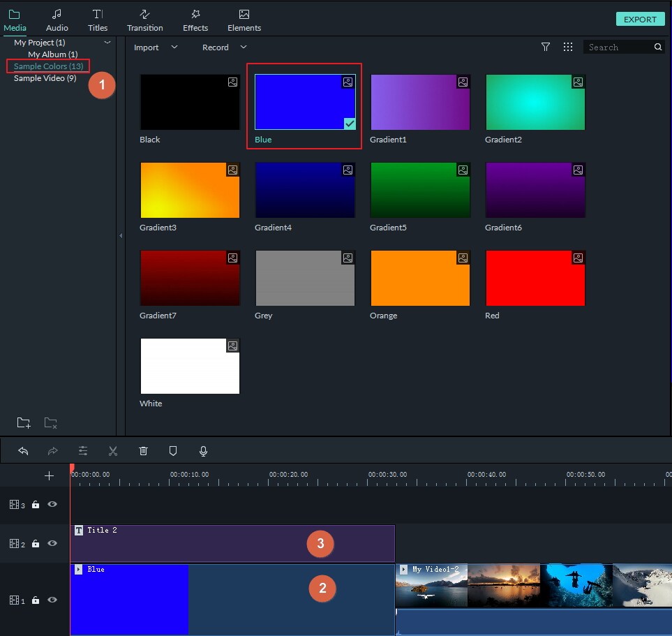This screenshot has width=672, height=636.
Task: Switch to the Audio tab
Action: click(57, 20)
